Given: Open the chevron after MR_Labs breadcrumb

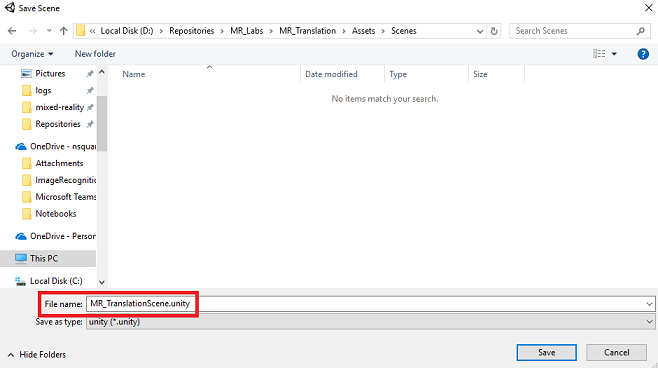Looking at the screenshot, I should [271, 31].
